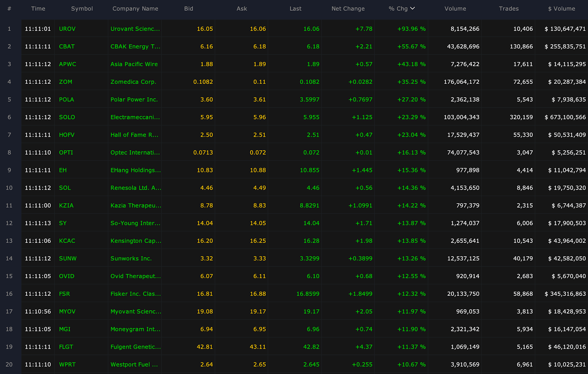Sort by Company Name column header
Image resolution: width=588 pixels, height=374 pixels.
click(x=135, y=8)
